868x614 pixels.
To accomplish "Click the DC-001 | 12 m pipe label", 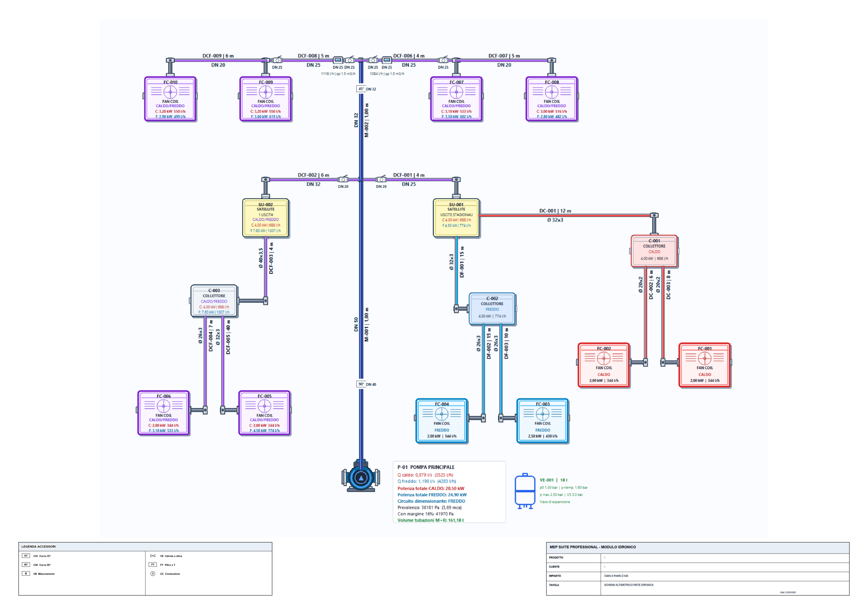I will pyautogui.click(x=555, y=211).
